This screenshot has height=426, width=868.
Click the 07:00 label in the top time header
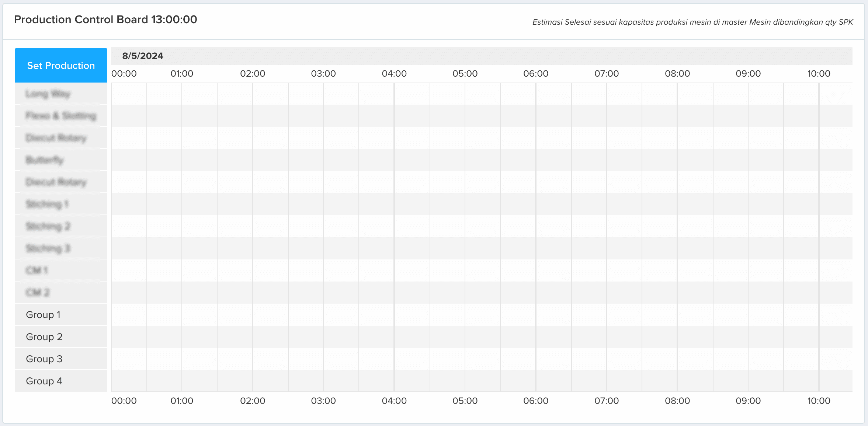pyautogui.click(x=607, y=74)
